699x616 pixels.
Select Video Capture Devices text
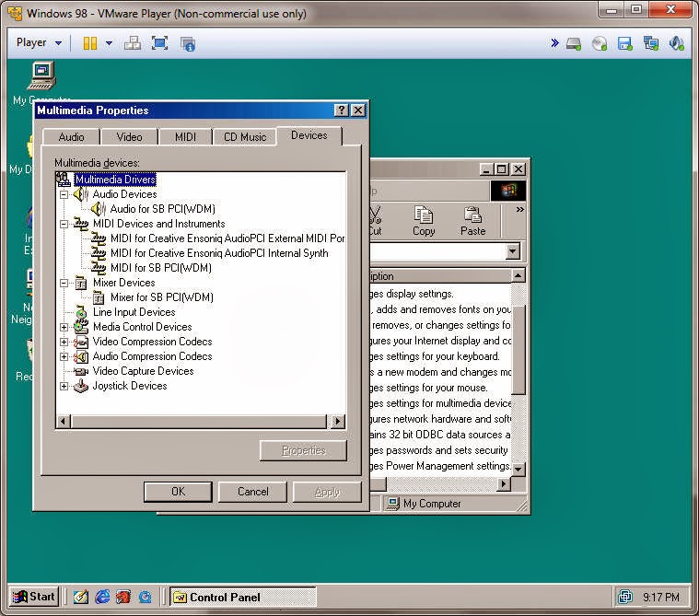pyautogui.click(x=143, y=371)
